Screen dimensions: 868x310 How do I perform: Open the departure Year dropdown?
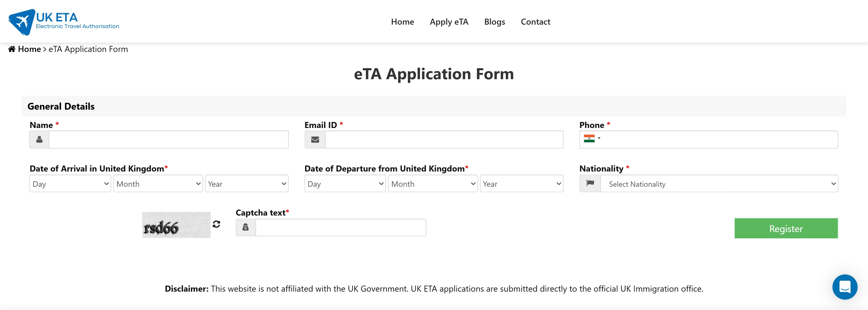(x=521, y=184)
